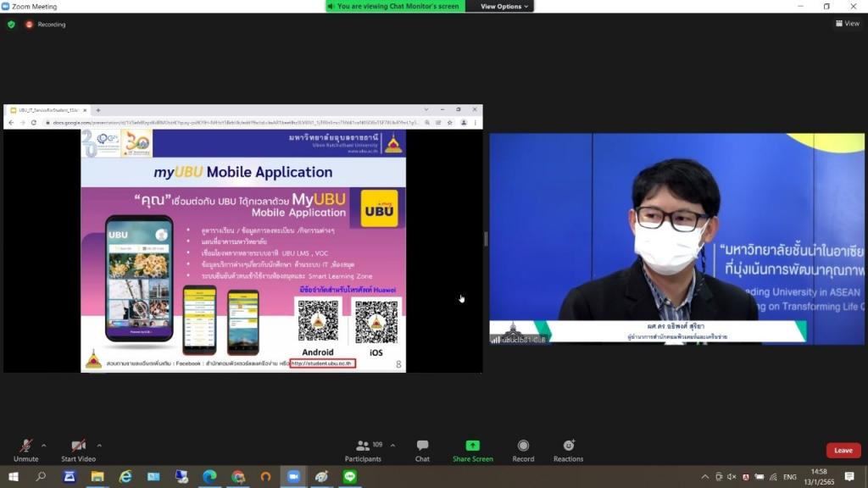This screenshot has height=488, width=868.
Task: Click the Wi-Fi network tray icon
Action: pos(773,476)
